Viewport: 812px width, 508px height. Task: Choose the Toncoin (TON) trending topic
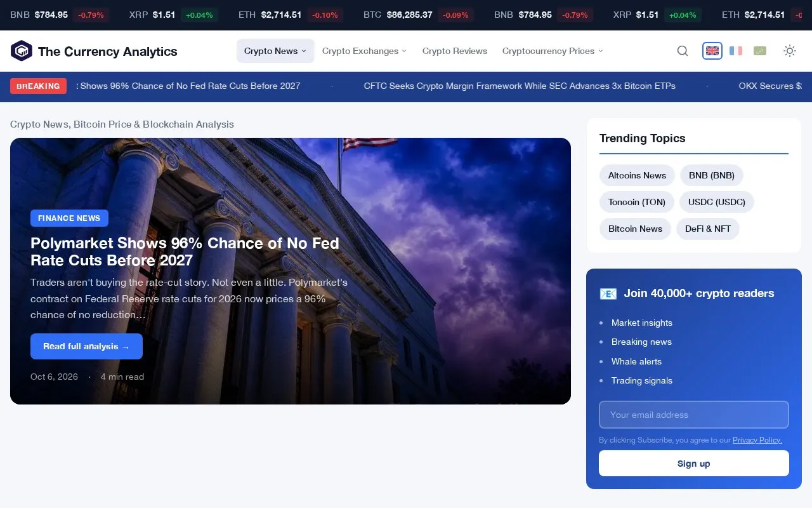point(637,202)
